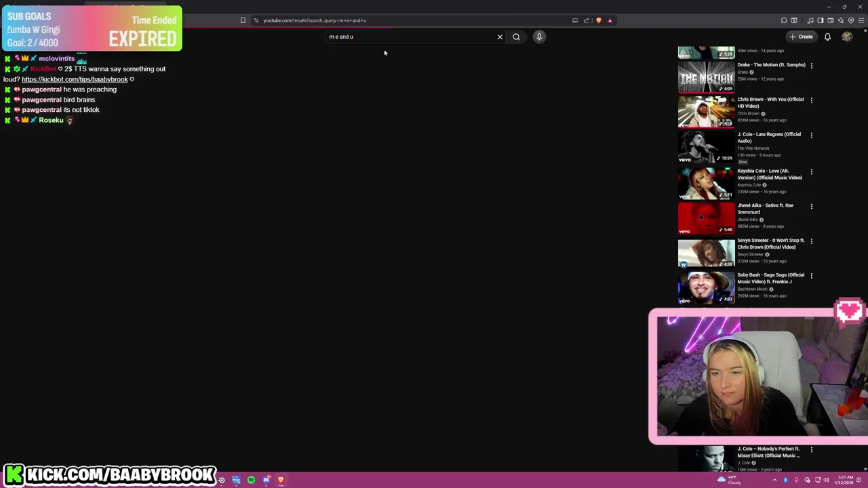Screen dimensions: 868x488
Task: Click the page vertical scrollbar
Action: click(x=865, y=258)
